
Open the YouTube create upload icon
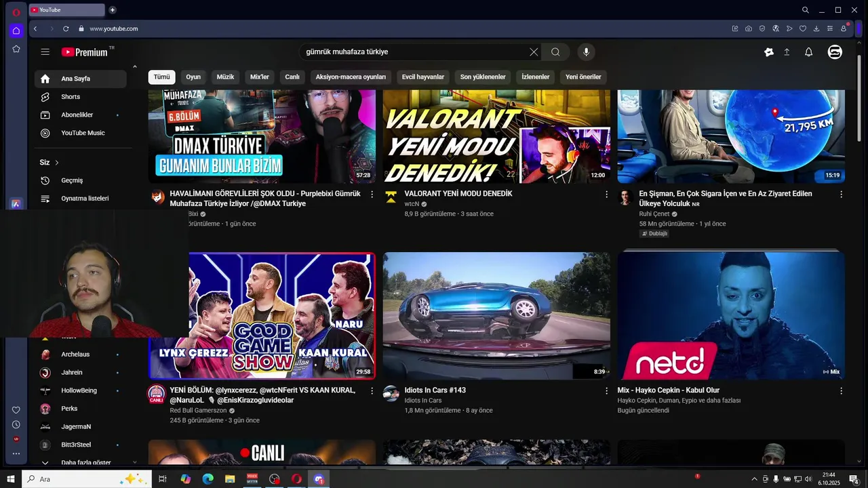787,52
